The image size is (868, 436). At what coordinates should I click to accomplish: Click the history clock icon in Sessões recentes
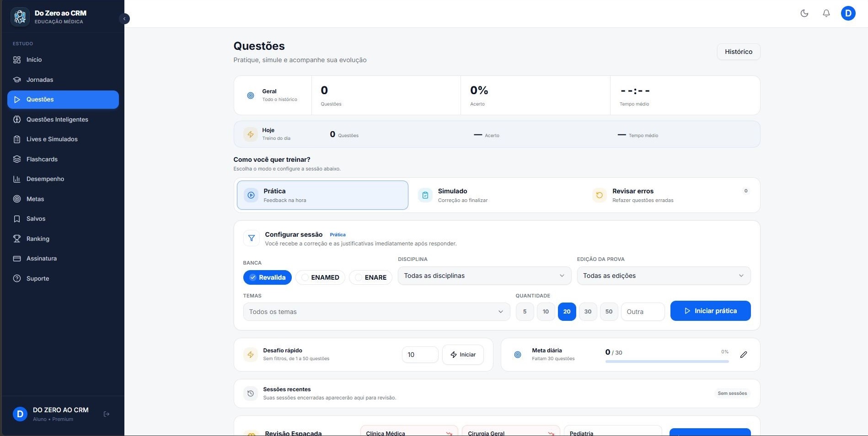point(251,393)
